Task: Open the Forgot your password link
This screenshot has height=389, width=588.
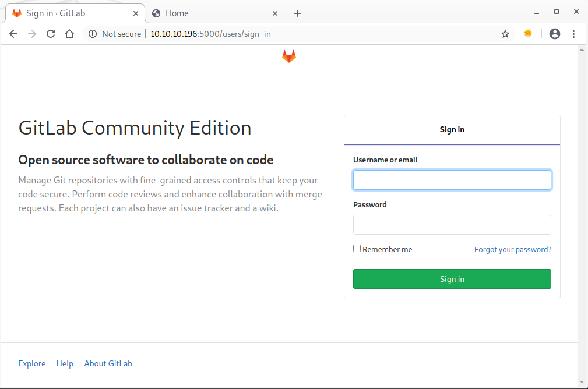Action: [x=513, y=250]
